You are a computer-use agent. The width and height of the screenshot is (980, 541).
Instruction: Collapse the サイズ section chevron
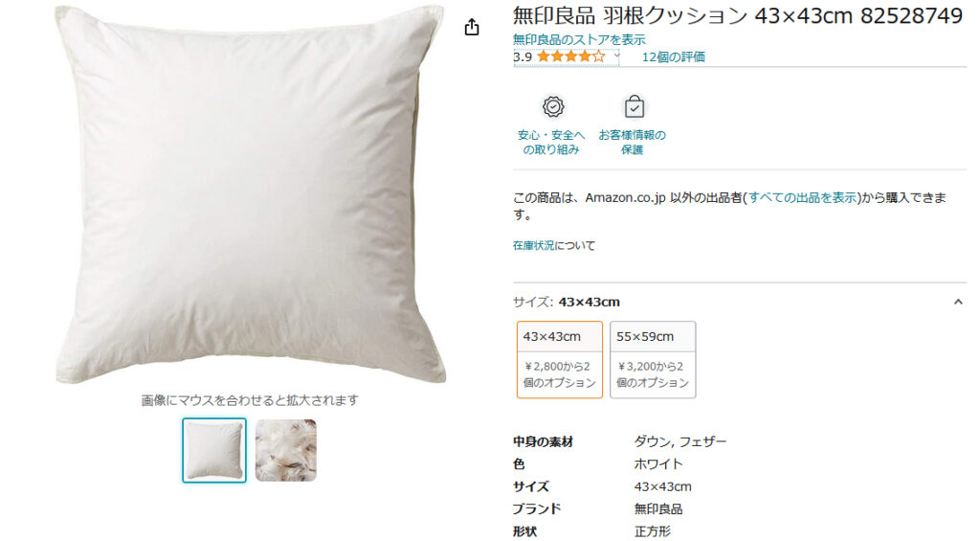[958, 302]
